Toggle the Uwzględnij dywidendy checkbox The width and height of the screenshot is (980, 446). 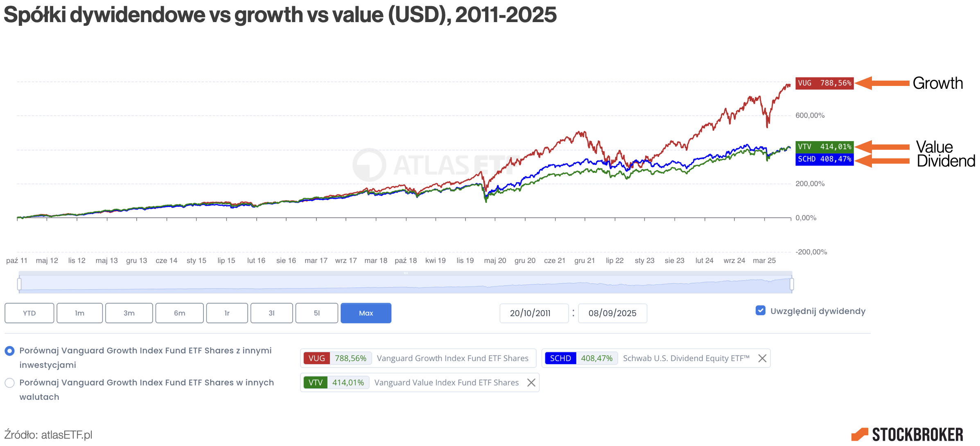pos(760,311)
